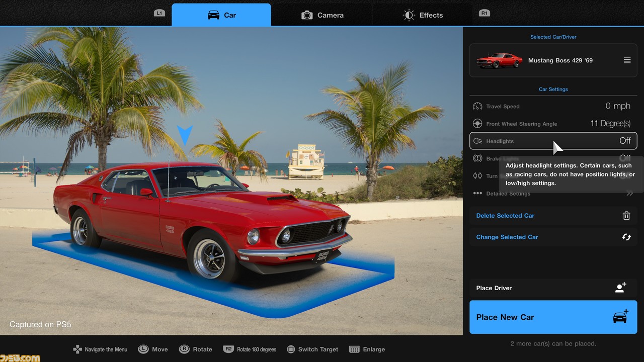The image size is (644, 362).
Task: Click the D-pad Navigate the Menu hint
Action: point(101,349)
